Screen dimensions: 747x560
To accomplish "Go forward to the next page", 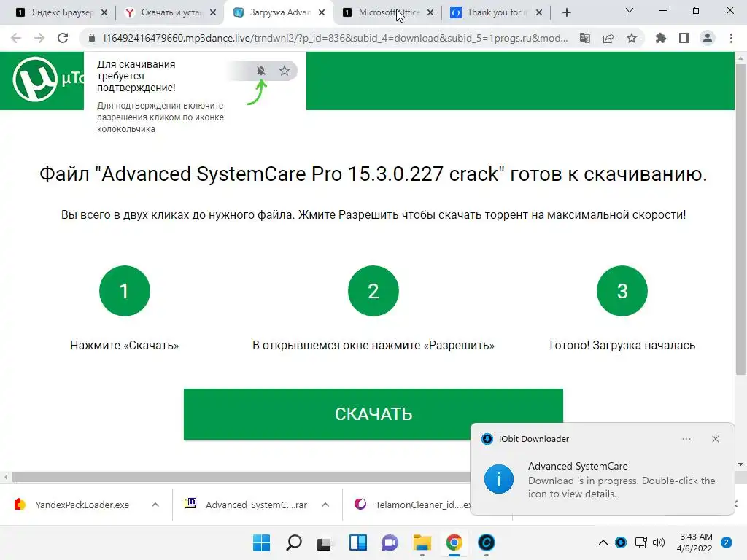I will click(39, 38).
